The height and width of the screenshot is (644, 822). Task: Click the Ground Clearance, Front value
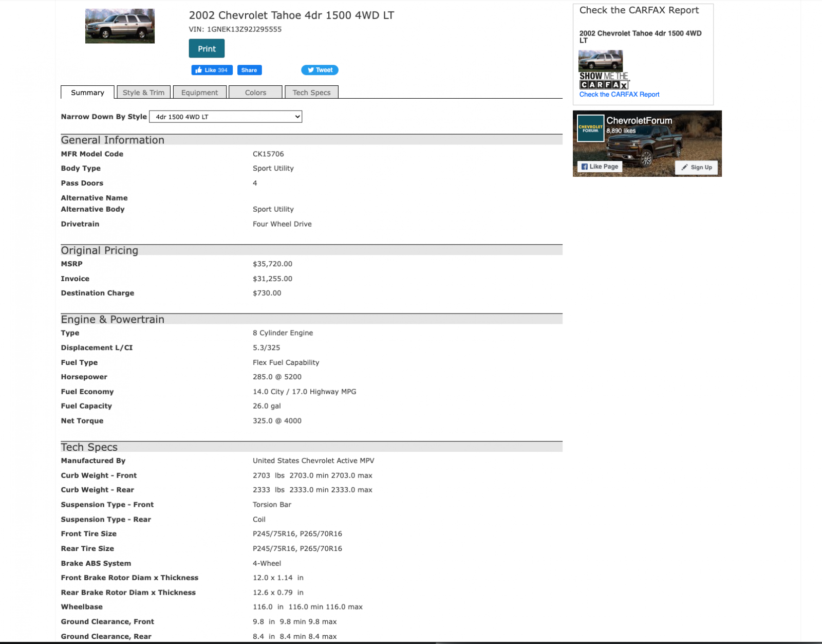[294, 622]
